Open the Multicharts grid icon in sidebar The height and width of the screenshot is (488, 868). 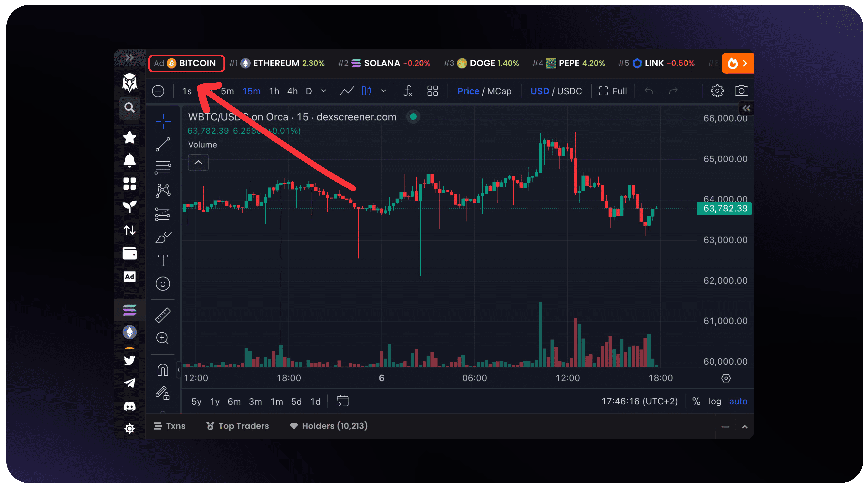[x=129, y=184]
